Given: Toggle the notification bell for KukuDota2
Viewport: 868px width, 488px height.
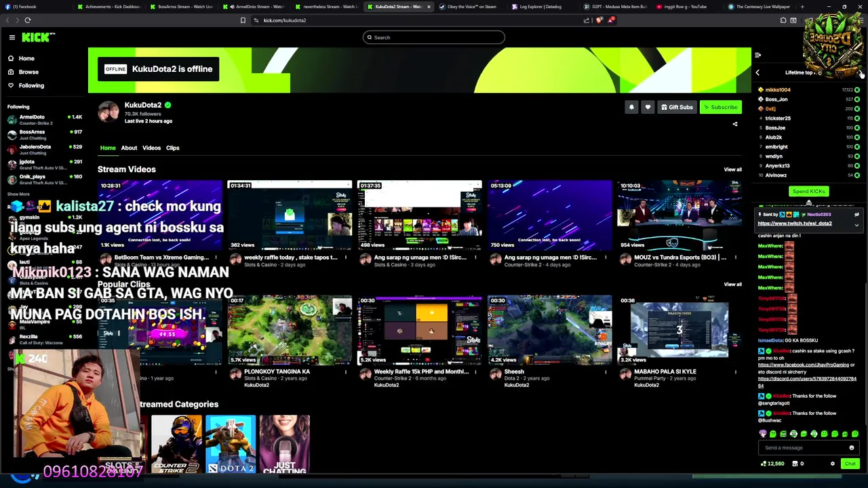Looking at the screenshot, I should (631, 107).
